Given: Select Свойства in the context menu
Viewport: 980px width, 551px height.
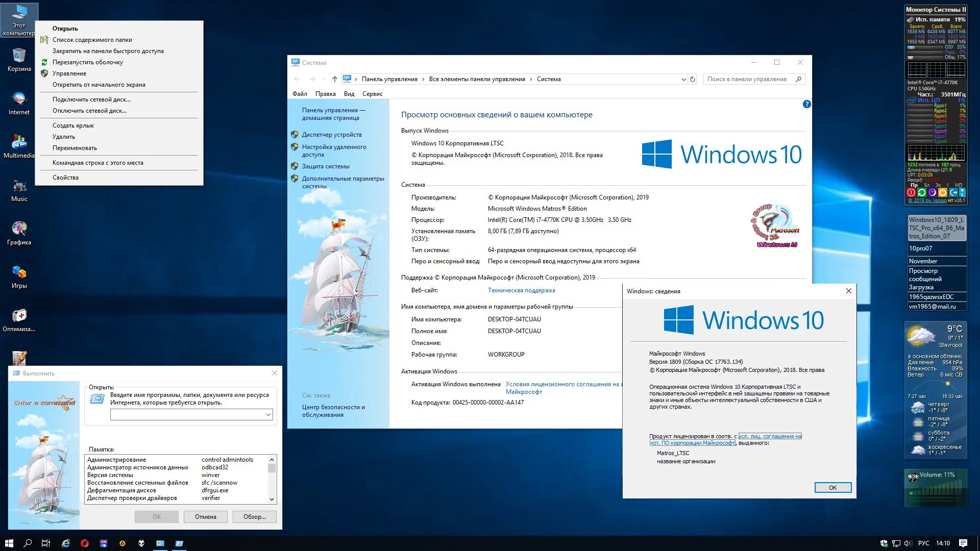Looking at the screenshot, I should tap(65, 178).
